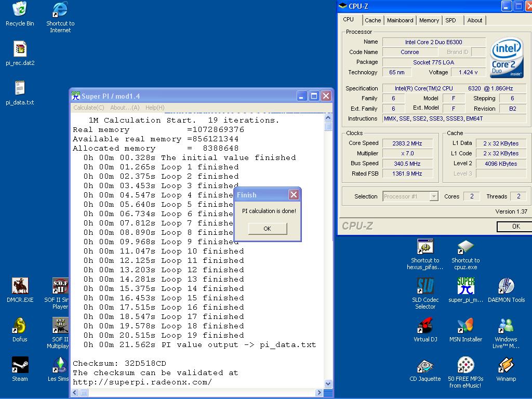The height and width of the screenshot is (399, 532).
Task: Switch to the Memory tab in CPU-Z
Action: (x=429, y=20)
